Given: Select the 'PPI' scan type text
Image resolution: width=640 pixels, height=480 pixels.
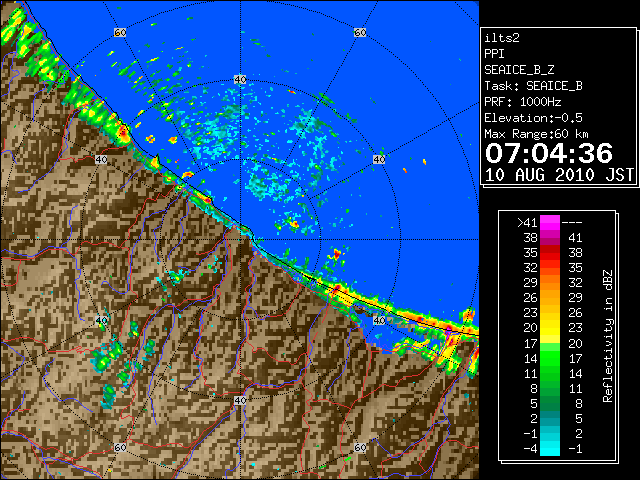Looking at the screenshot, I should click(x=494, y=54).
